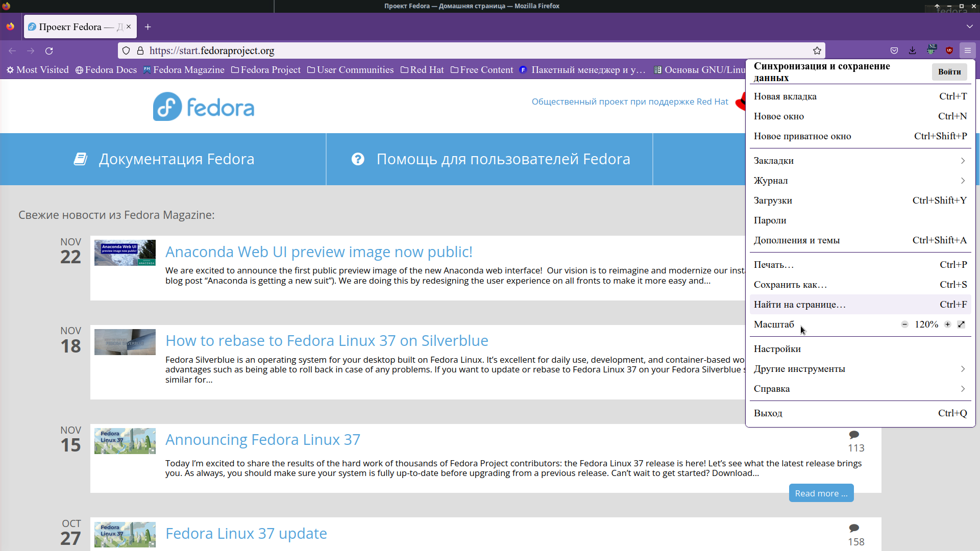Image resolution: width=980 pixels, height=551 pixels.
Task: Open the Anaconda Web UI preview article link
Action: tap(319, 252)
